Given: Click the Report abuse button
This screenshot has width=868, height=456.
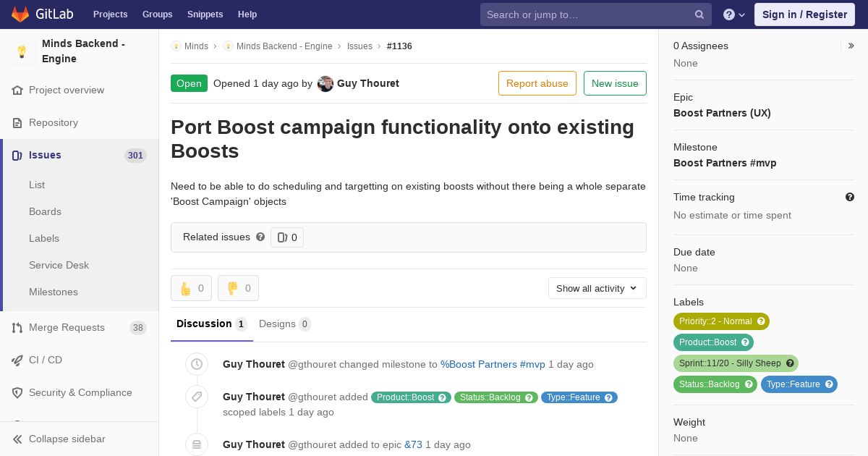Looking at the screenshot, I should click(x=537, y=83).
